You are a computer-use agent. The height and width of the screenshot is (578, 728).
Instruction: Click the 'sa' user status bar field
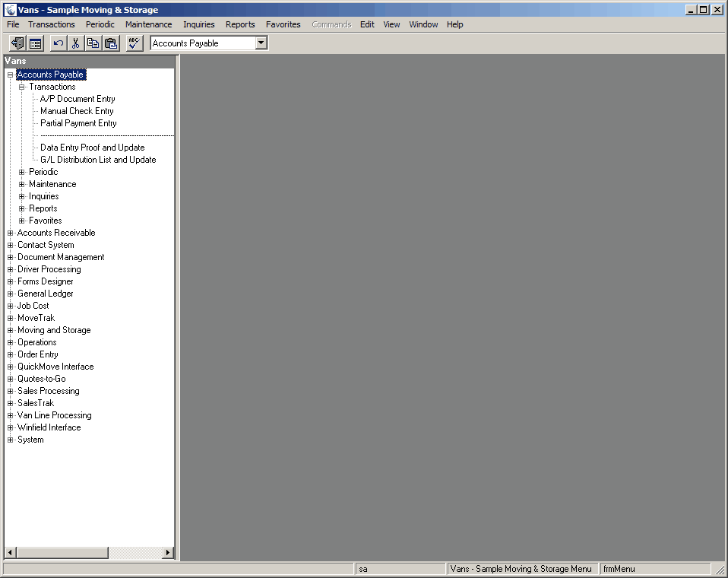pos(400,569)
